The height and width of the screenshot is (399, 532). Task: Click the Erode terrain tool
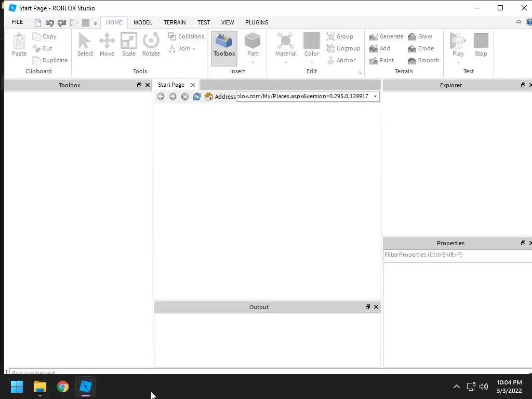pos(421,48)
